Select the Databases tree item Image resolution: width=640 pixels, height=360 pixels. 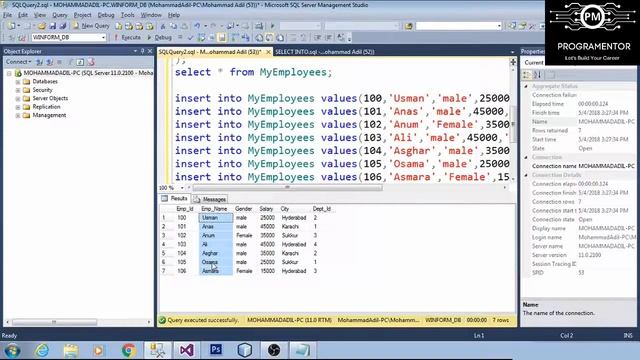(x=45, y=82)
